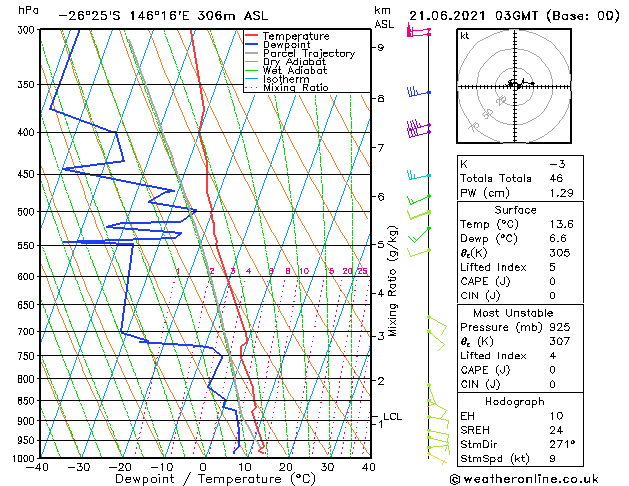This screenshot has height=486, width=629.
Task: Click the LCL marker label
Action: (x=392, y=417)
